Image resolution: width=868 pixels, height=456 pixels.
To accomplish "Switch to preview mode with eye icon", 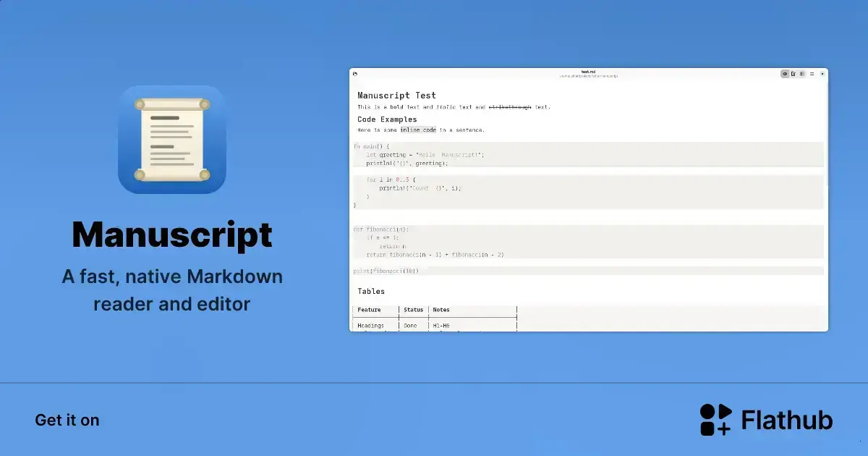I will coord(785,74).
